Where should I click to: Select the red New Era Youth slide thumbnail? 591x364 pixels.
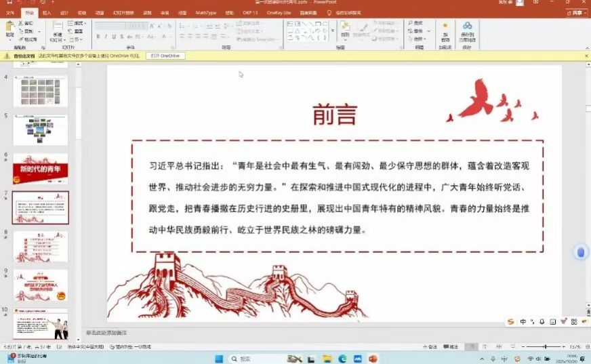[x=41, y=168]
